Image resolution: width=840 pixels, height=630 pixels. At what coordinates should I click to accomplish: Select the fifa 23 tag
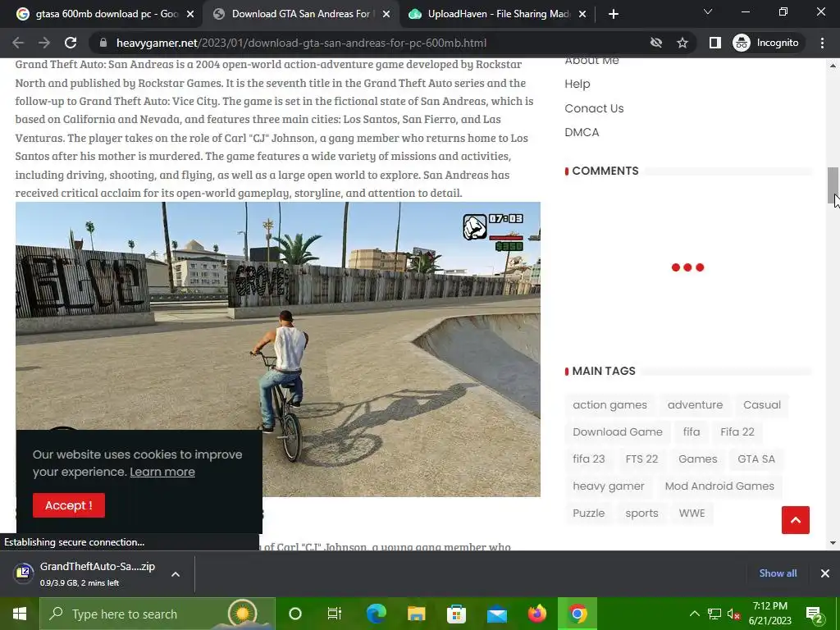(588, 459)
